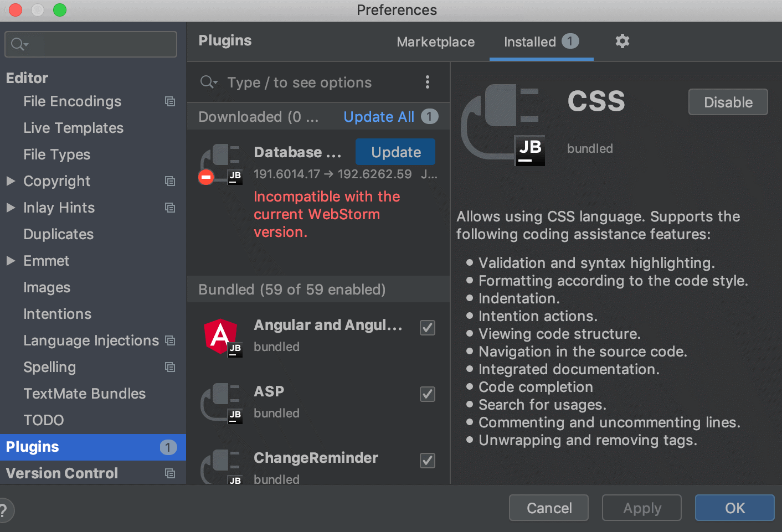782x532 pixels.
Task: Toggle the Angular and AngularJS checkbox
Action: (x=427, y=328)
